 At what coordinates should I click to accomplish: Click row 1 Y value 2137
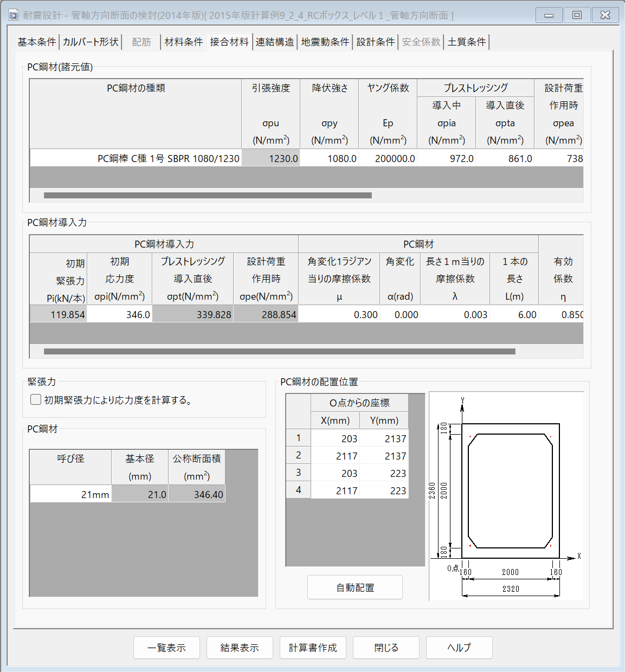point(384,438)
